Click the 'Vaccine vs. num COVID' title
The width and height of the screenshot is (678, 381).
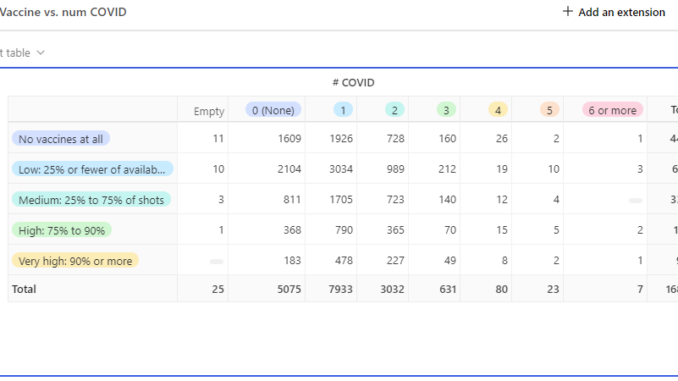tap(63, 12)
